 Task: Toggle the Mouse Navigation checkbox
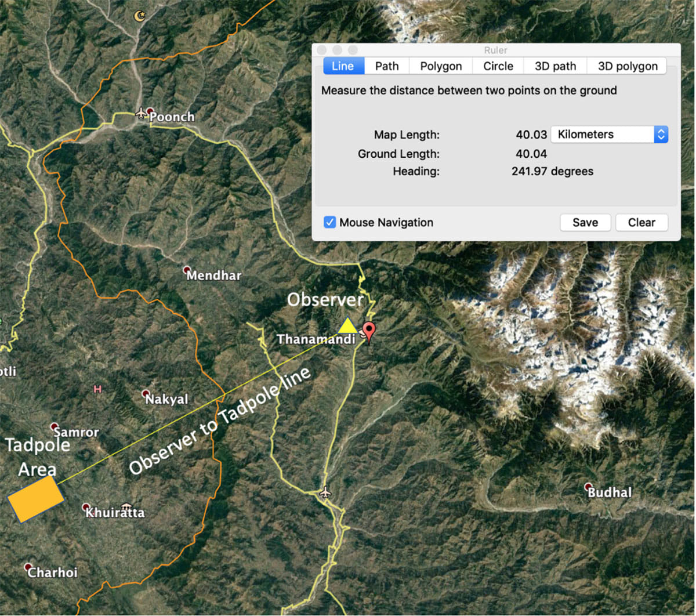tap(330, 222)
